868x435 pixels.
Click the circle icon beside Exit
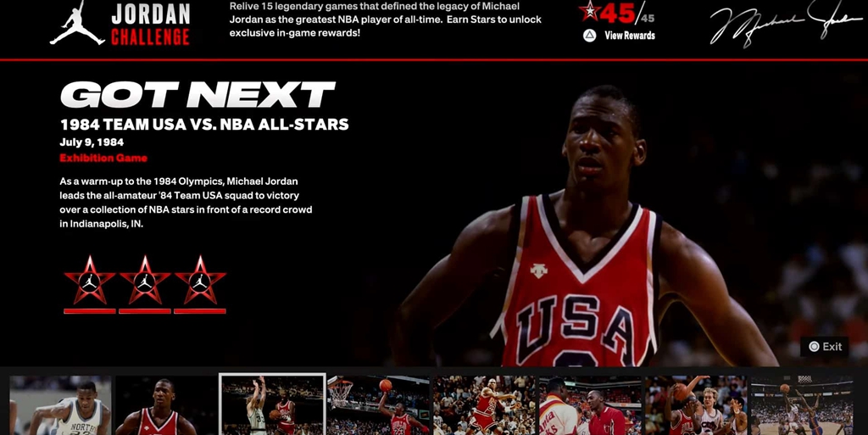(x=814, y=347)
